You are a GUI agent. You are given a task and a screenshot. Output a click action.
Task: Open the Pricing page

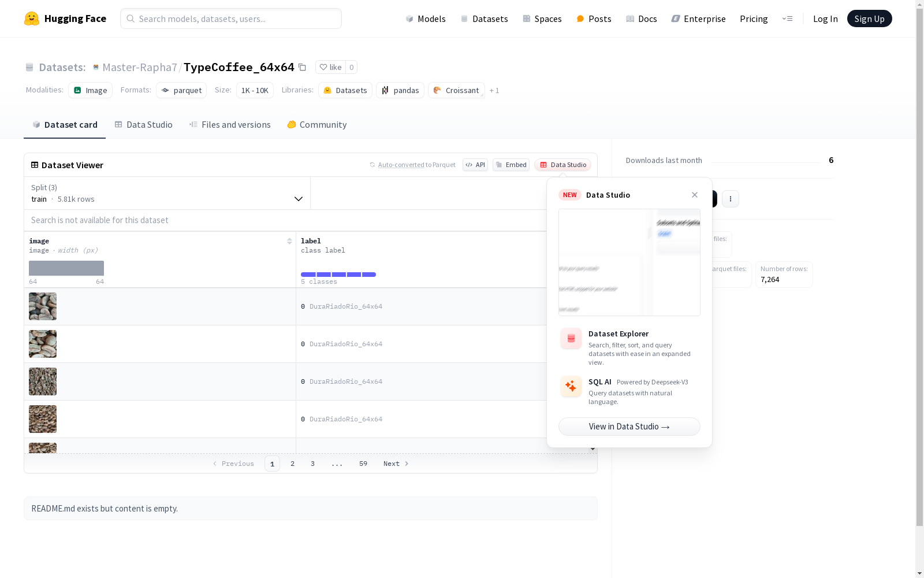(754, 18)
